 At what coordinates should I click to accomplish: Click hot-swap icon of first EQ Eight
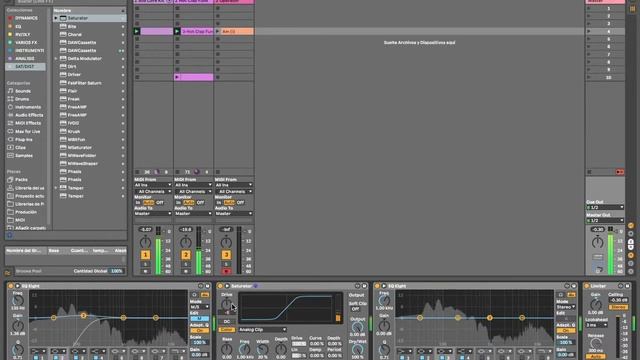point(200,286)
